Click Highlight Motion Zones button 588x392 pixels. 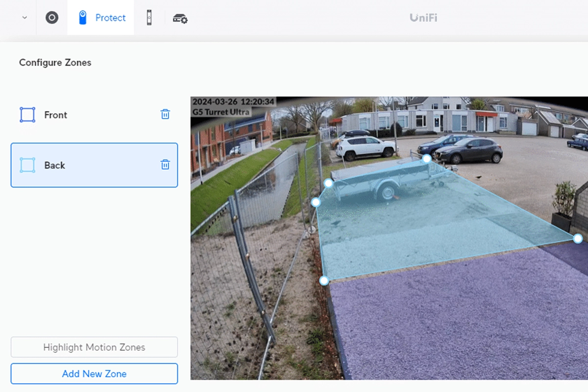tap(94, 347)
